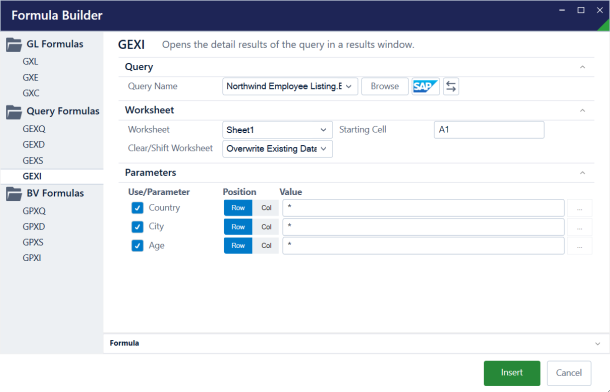Select GPXD under BV Formulas

pos(34,226)
